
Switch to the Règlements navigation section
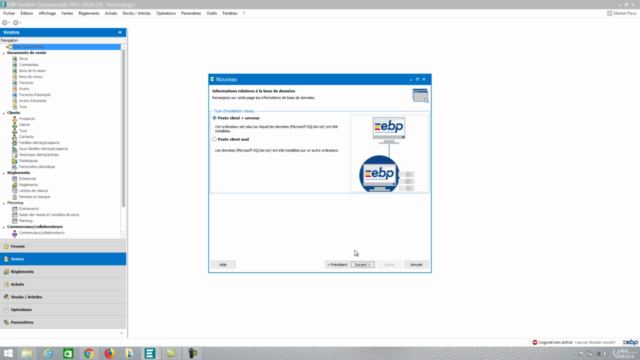[x=63, y=272]
